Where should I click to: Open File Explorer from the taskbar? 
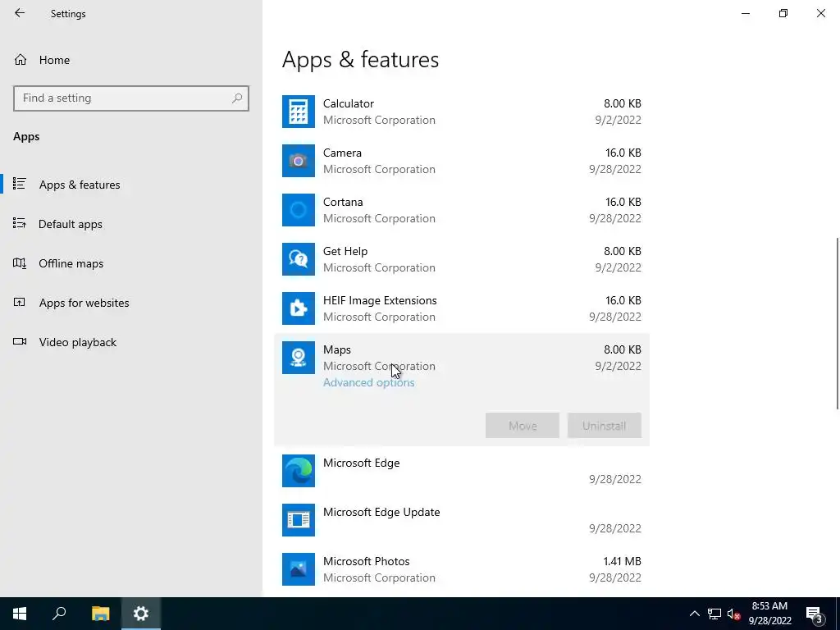click(x=100, y=614)
